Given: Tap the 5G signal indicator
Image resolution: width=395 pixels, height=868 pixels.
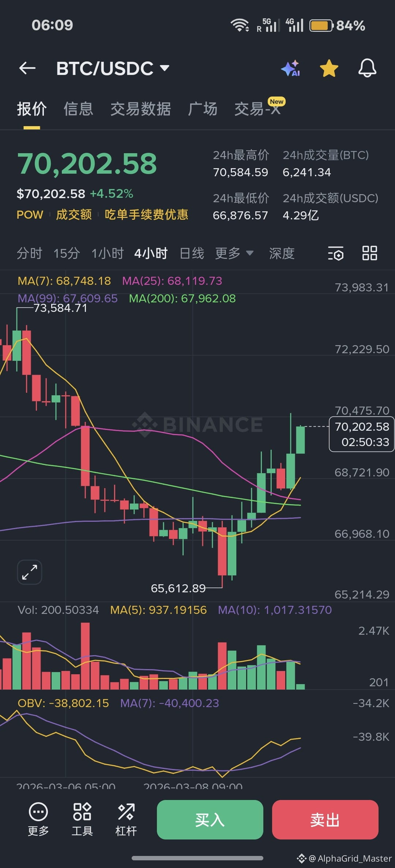Looking at the screenshot, I should pyautogui.click(x=268, y=25).
